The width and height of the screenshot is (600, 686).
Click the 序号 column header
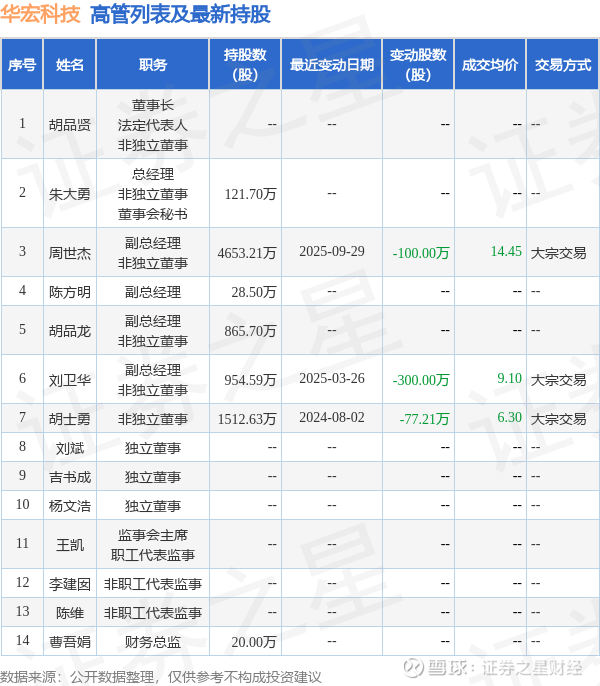22,65
